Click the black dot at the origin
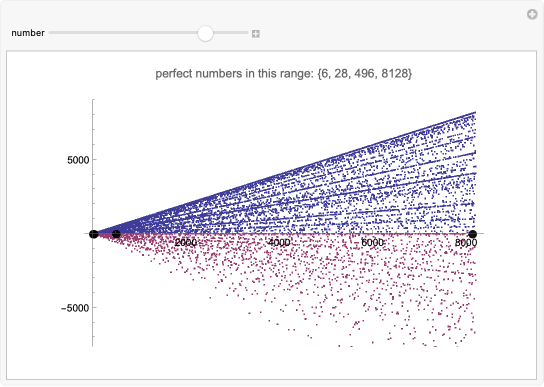 click(x=94, y=234)
